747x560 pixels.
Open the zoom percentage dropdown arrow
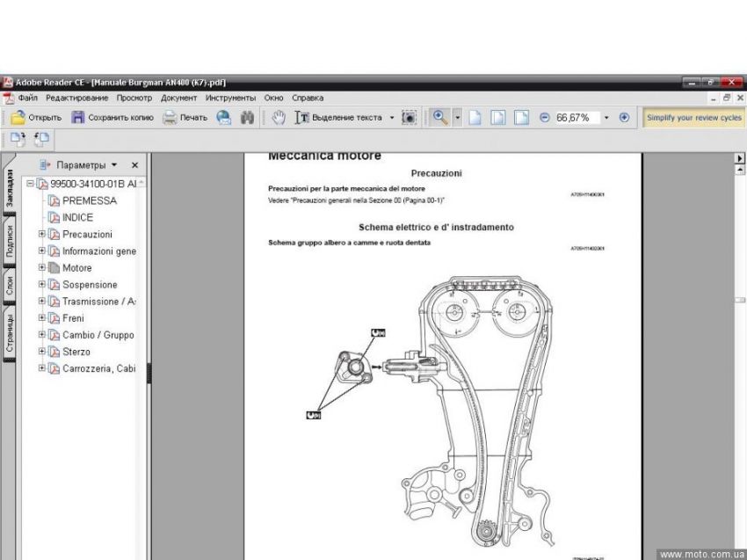[606, 118]
